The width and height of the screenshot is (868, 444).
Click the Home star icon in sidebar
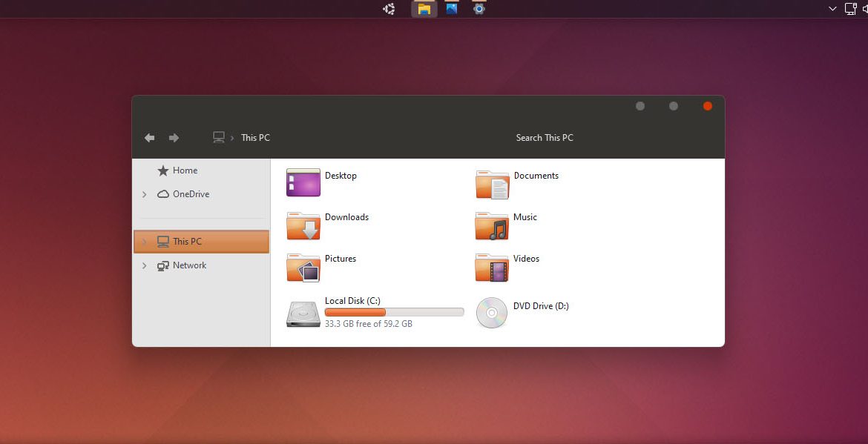162,170
